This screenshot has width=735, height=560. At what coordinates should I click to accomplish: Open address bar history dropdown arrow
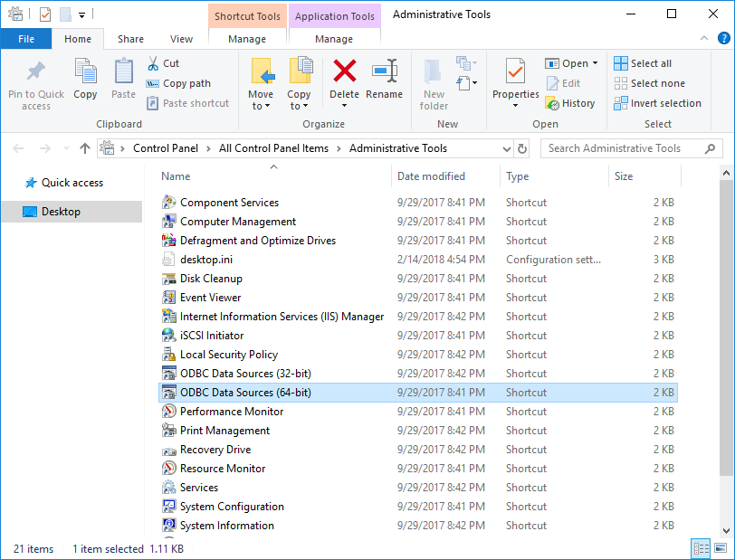click(506, 148)
